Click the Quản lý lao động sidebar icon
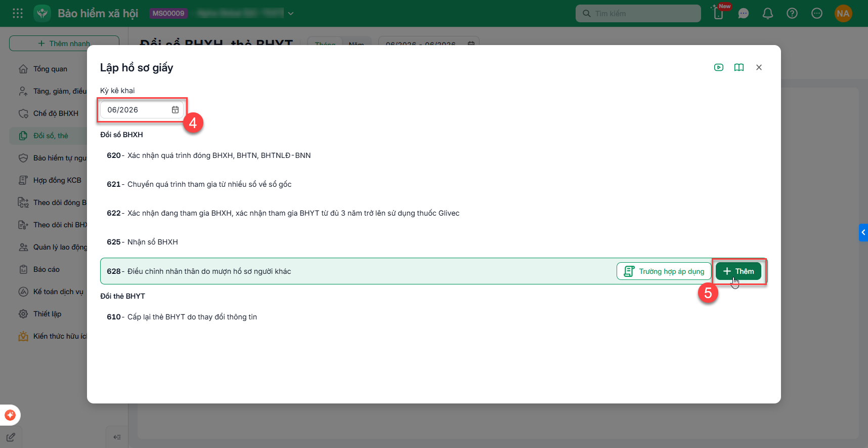Screen dimensions: 868x448 (x=23, y=247)
